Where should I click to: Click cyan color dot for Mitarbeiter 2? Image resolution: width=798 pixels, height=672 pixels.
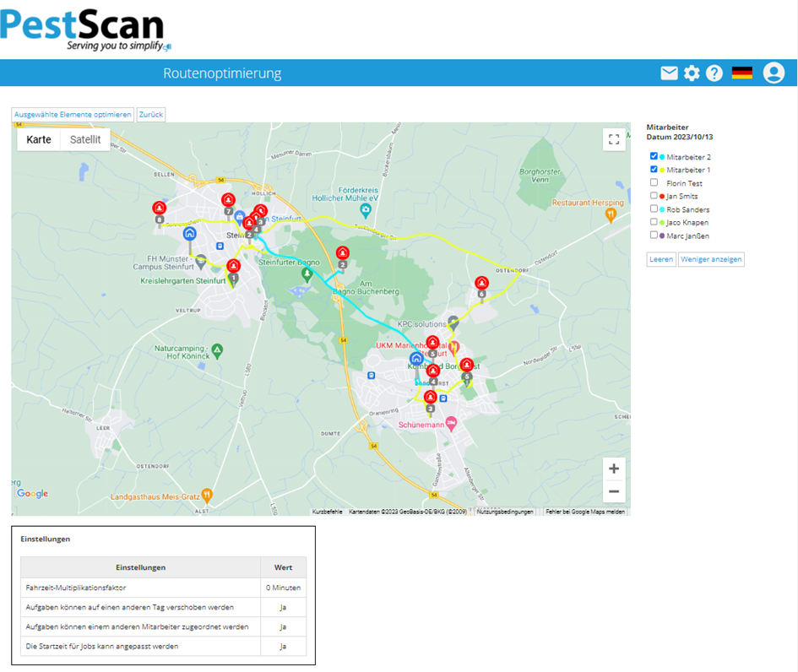pos(662,157)
